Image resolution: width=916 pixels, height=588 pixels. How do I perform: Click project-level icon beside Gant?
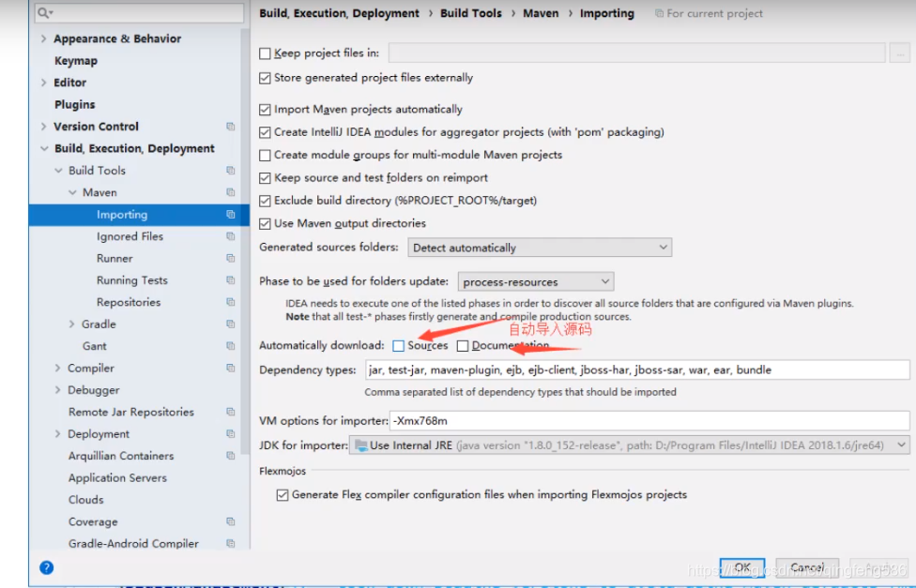231,346
